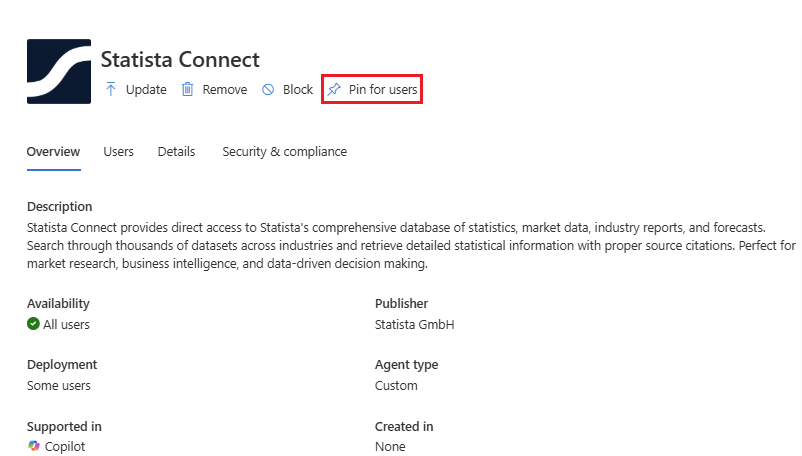Click the Statista GmbH publisher name
The image size is (802, 456).
[x=415, y=324]
